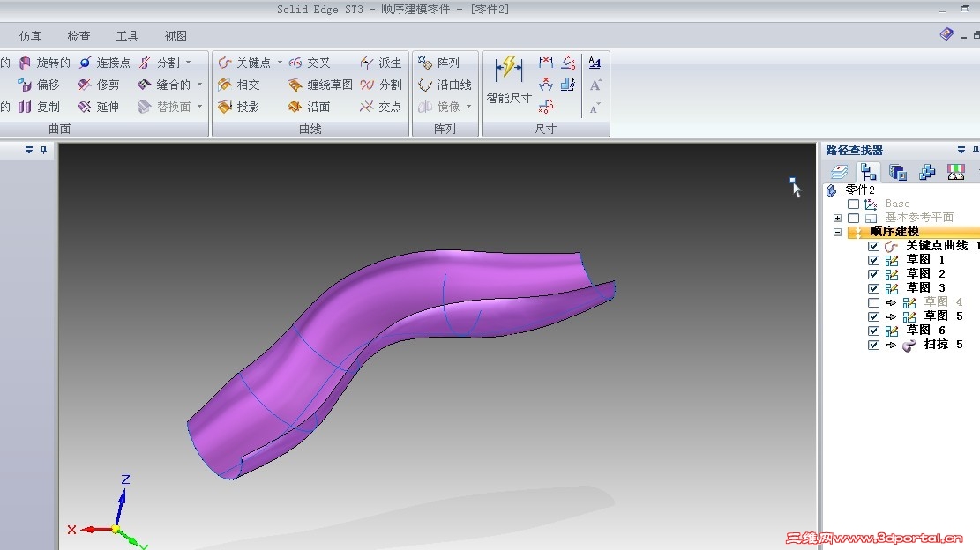Click the 镜像 mirror button
Viewport: 980px width, 550px height.
tap(438, 107)
